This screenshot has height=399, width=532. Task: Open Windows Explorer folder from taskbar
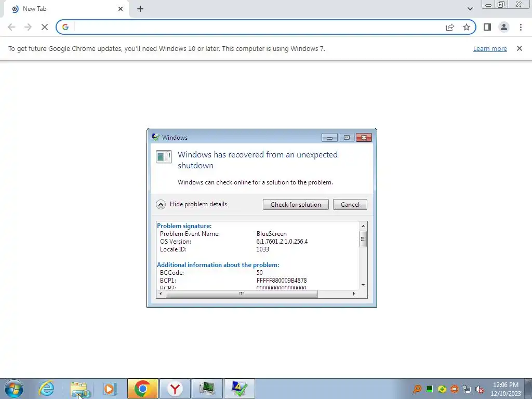pos(79,389)
